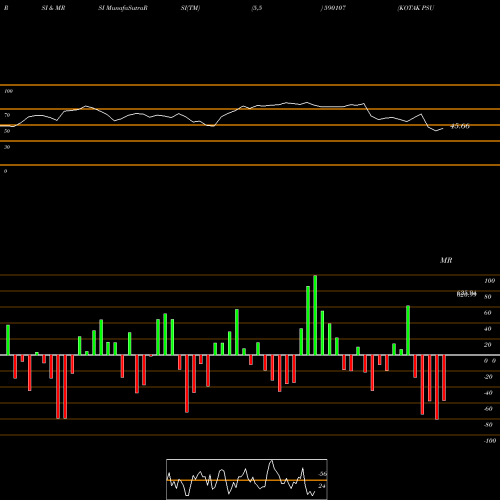The width and height of the screenshot is (500, 500).
Task: Click the overlapping '635.94' price value
Action: (x=466, y=293)
